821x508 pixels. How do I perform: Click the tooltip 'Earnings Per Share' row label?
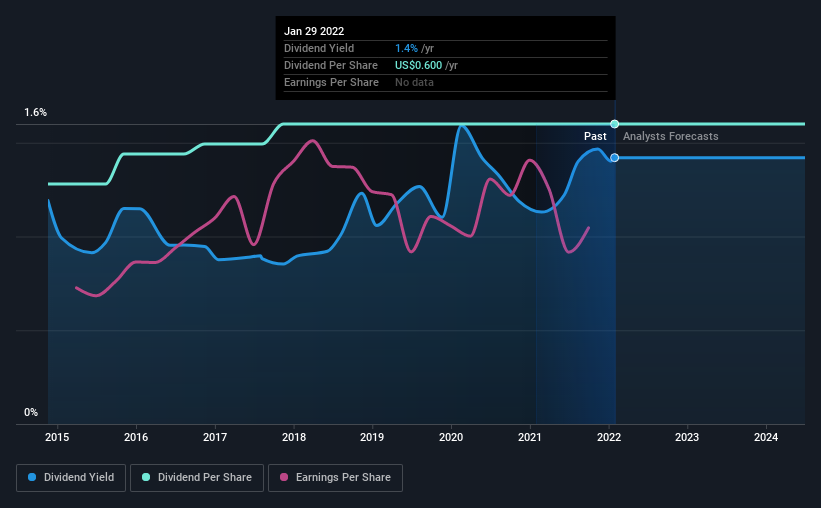coord(331,82)
